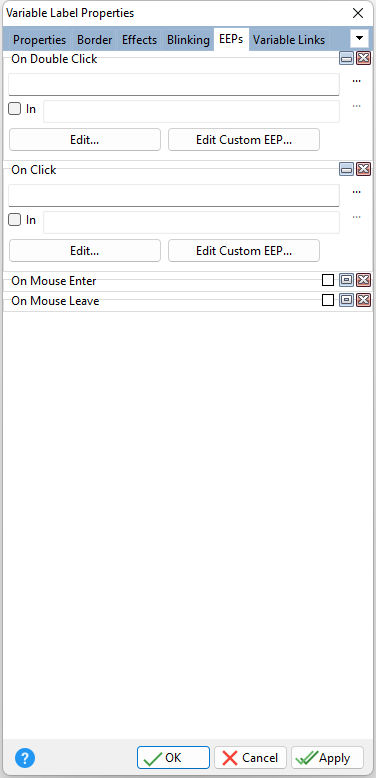
Task: Enable the On Mouse Enter checkbox
Action: (328, 281)
